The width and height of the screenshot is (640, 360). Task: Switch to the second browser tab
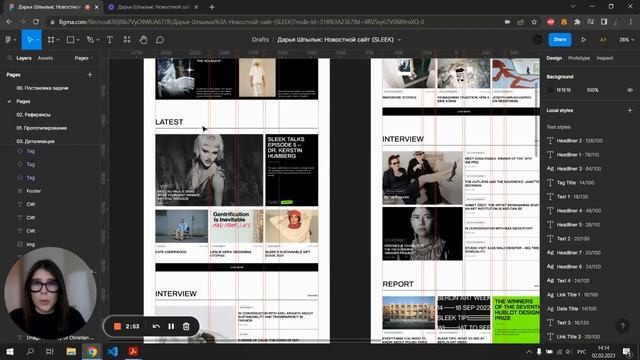click(153, 7)
